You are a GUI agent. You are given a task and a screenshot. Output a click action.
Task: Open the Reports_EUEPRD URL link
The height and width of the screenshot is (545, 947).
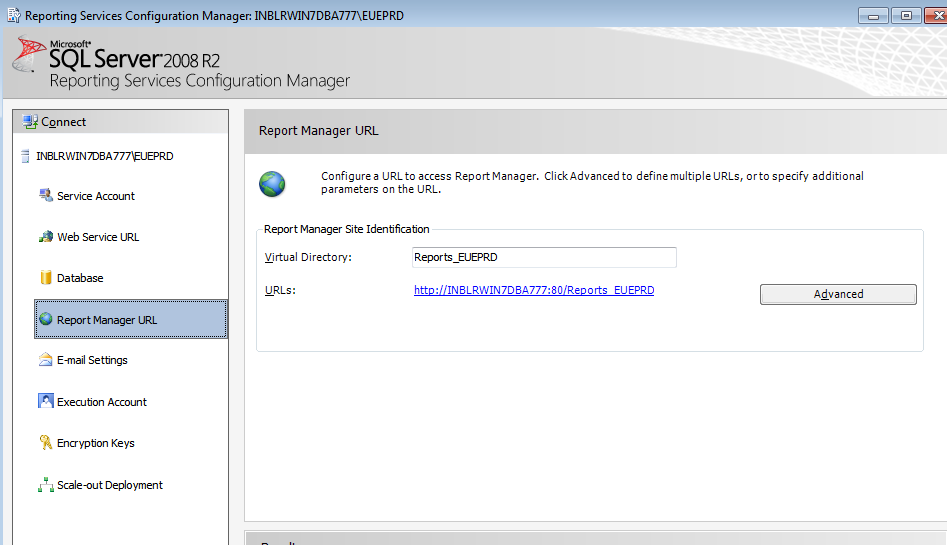click(x=534, y=290)
